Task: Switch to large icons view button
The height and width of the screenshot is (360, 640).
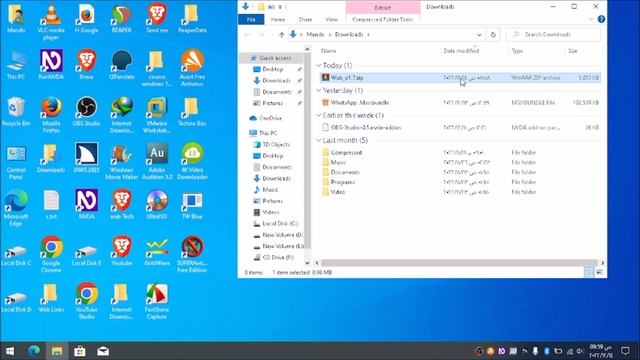Action: click(x=599, y=272)
